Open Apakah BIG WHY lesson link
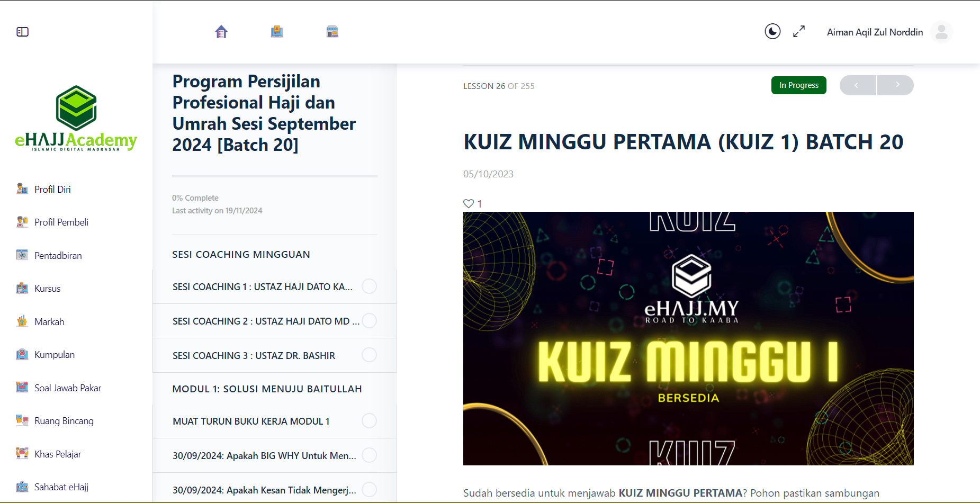The width and height of the screenshot is (980, 503). pyautogui.click(x=264, y=456)
